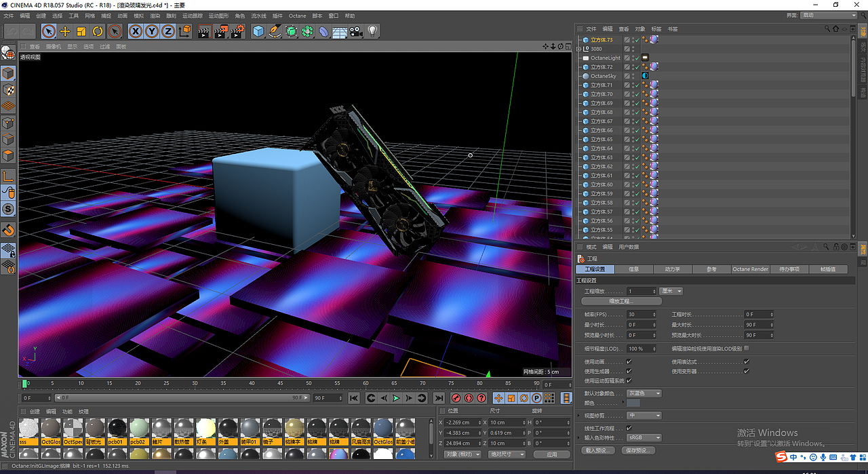The height and width of the screenshot is (474, 868).
Task: Enable render LOD in editor checkbox
Action: click(747, 348)
